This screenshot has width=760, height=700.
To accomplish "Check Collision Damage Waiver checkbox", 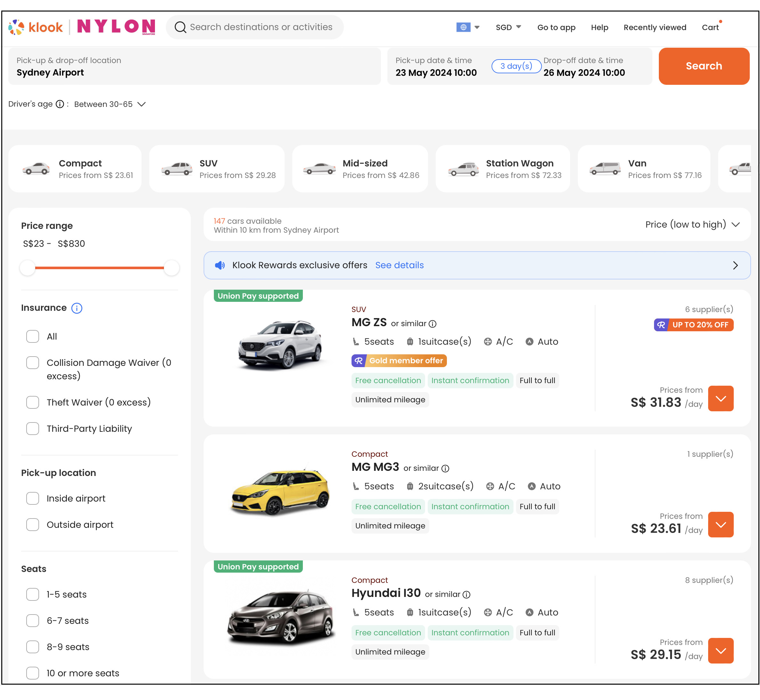I will [33, 363].
